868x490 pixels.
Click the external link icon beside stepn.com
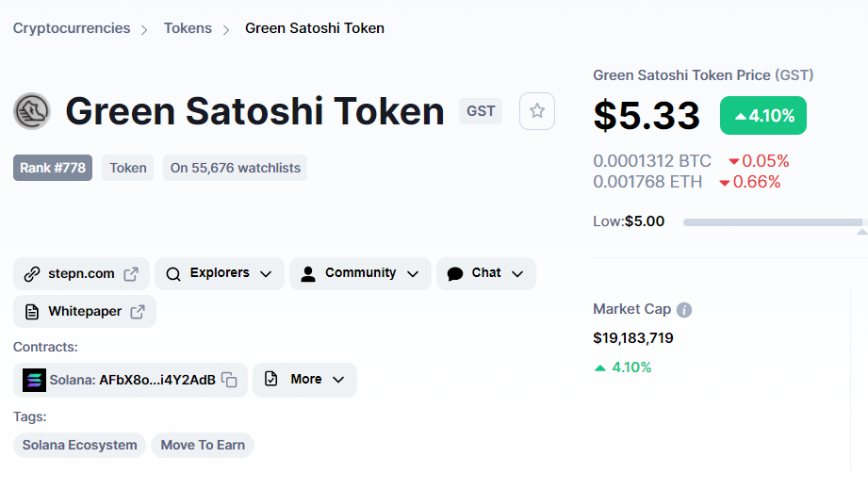(131, 274)
